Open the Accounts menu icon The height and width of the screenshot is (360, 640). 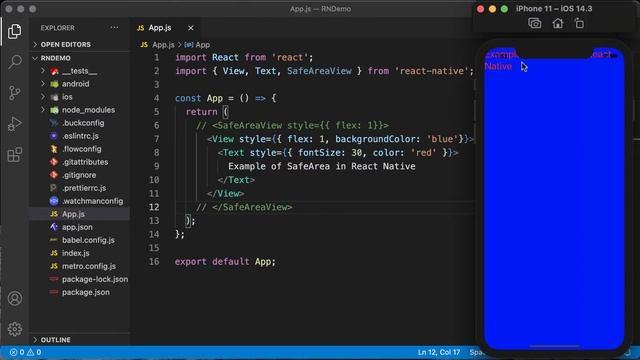15,298
